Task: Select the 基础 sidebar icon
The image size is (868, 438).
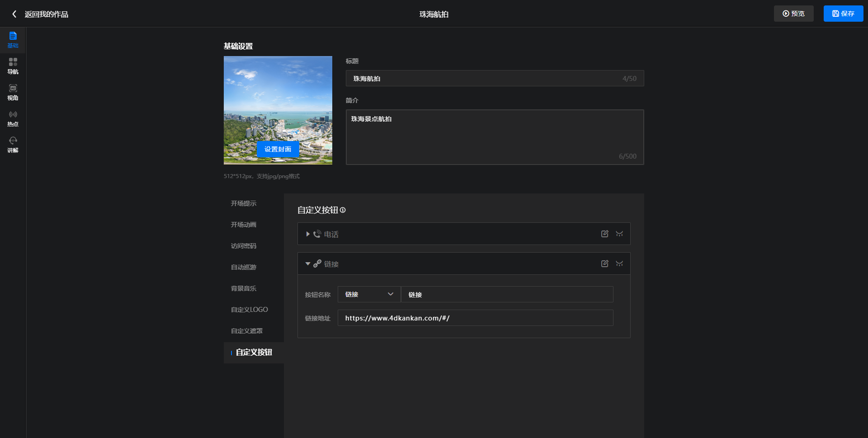Action: click(13, 39)
